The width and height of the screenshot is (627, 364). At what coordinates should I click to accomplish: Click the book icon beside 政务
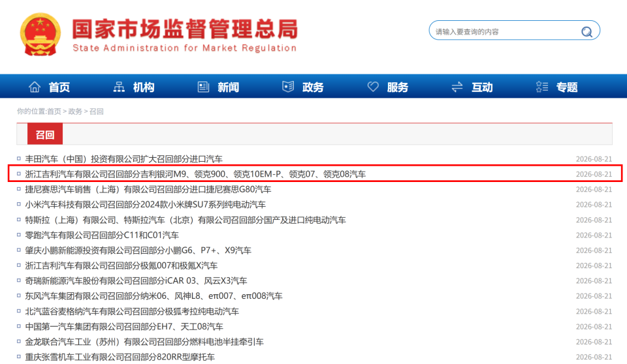tap(288, 87)
